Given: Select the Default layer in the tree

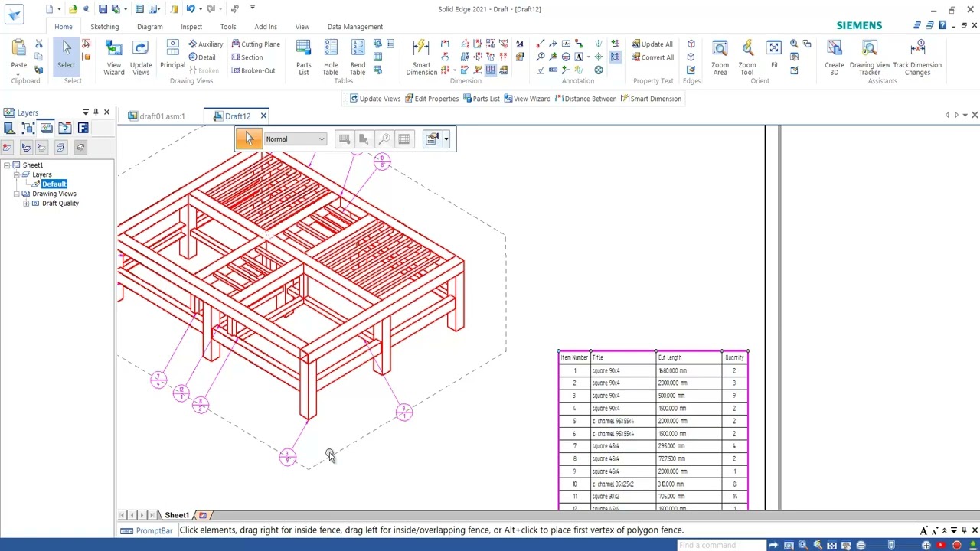Looking at the screenshot, I should [x=54, y=184].
